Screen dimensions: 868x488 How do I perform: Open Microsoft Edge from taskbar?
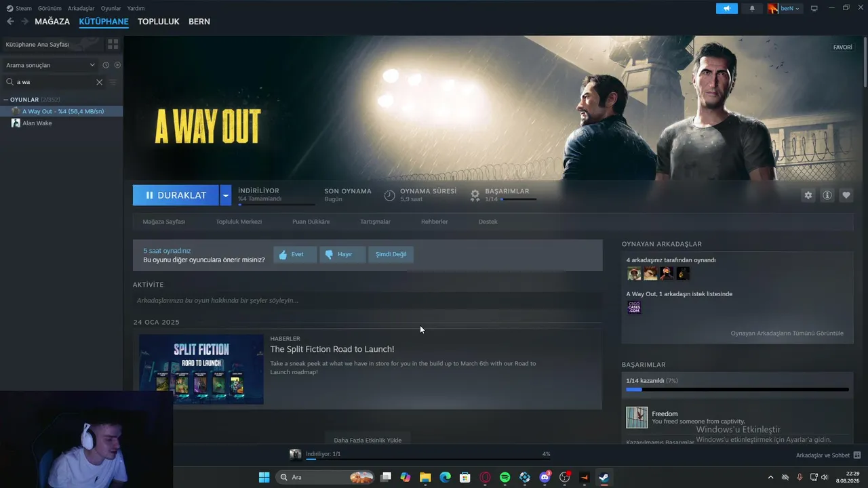pos(445,477)
